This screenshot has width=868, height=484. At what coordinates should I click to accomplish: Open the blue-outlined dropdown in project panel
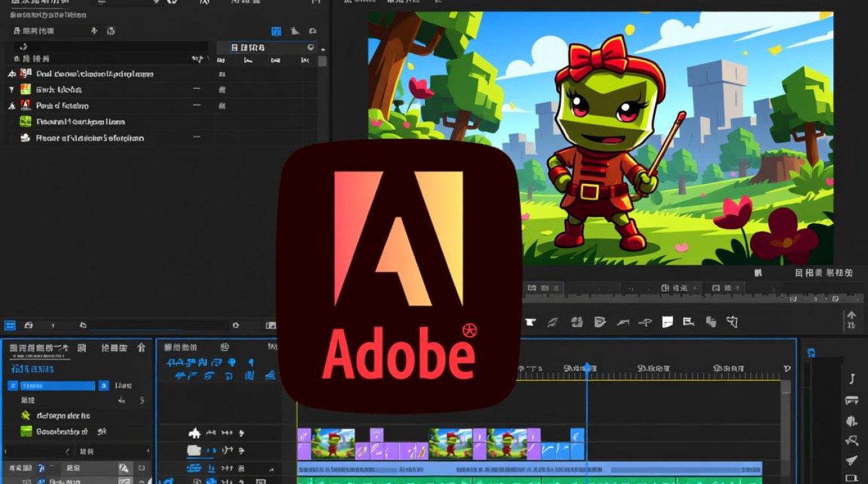coord(266,48)
